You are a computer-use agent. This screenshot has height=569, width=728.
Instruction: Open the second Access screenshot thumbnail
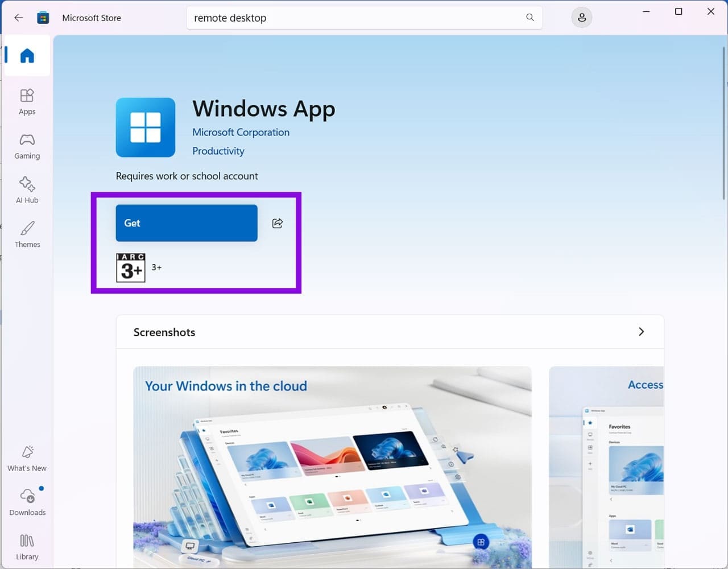[606, 467]
